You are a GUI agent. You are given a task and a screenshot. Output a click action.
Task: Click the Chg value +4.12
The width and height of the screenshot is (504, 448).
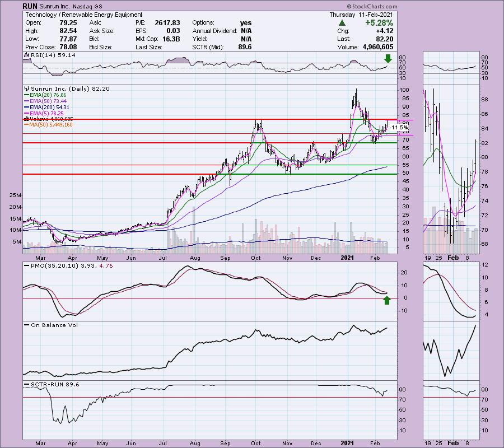click(385, 31)
